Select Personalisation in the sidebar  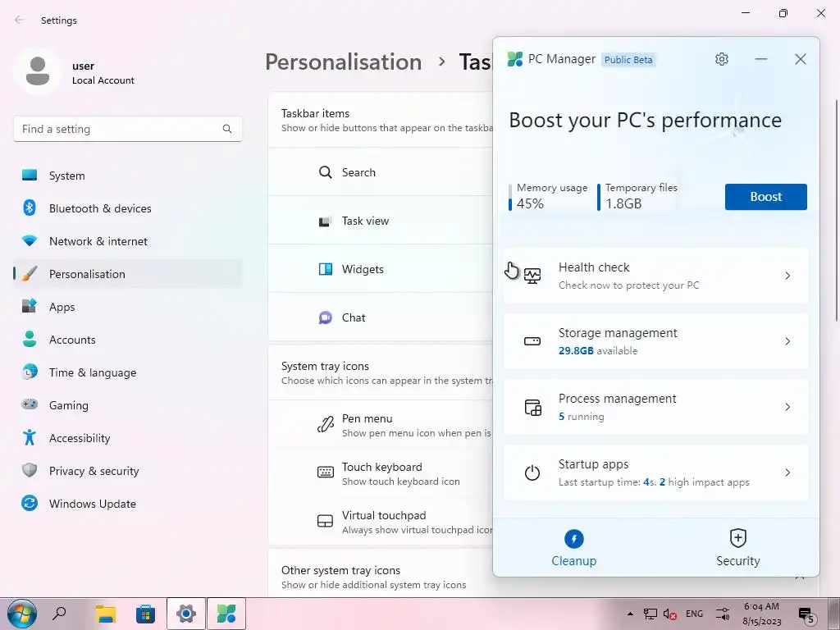coord(127,274)
